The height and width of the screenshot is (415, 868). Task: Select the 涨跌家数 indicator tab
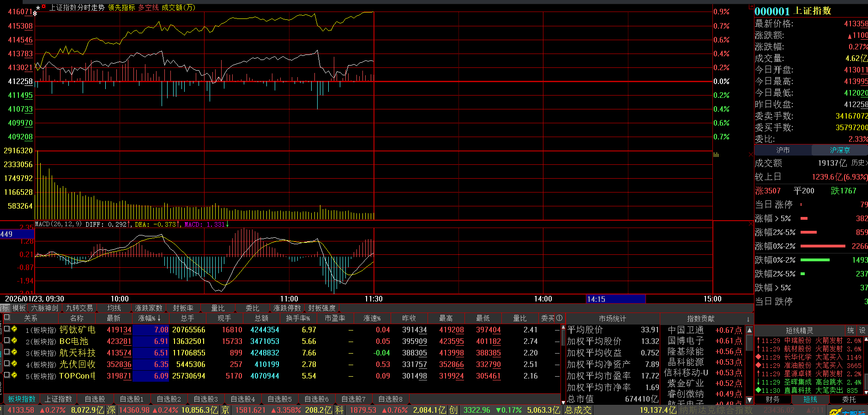coord(149,308)
